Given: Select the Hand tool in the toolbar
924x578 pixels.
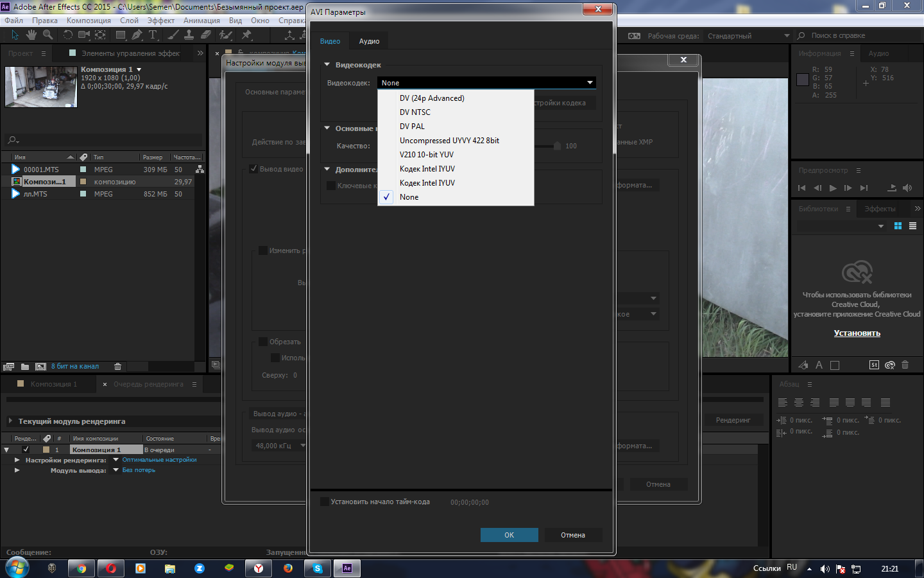Looking at the screenshot, I should (31, 35).
